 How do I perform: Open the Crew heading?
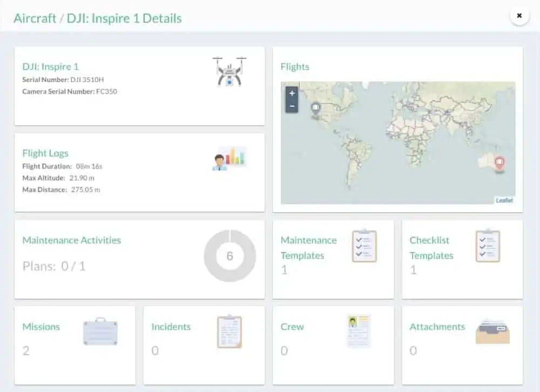tap(292, 327)
